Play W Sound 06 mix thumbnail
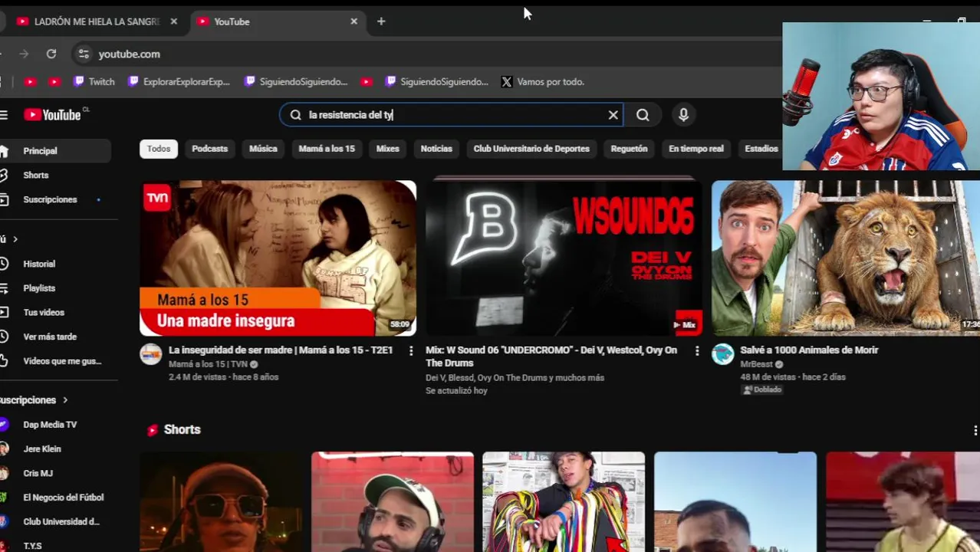This screenshot has height=552, width=980. (x=564, y=258)
